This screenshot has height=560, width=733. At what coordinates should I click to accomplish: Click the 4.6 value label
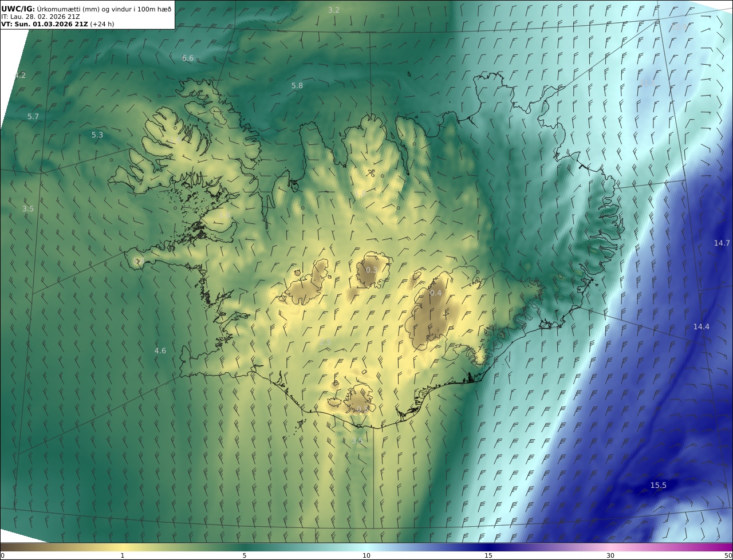pyautogui.click(x=160, y=351)
